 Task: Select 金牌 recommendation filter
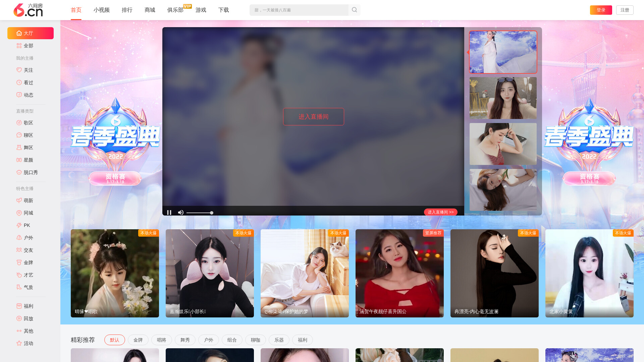pyautogui.click(x=138, y=340)
